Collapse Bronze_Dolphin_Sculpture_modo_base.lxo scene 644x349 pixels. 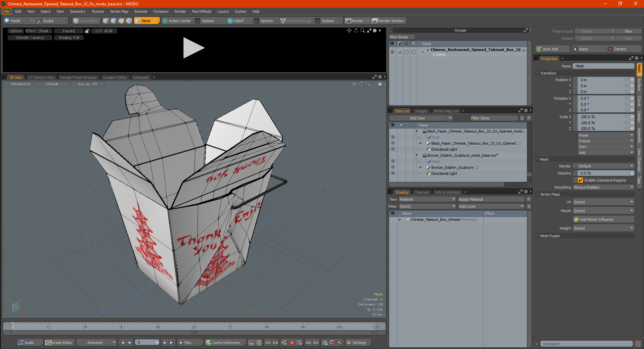tap(417, 155)
